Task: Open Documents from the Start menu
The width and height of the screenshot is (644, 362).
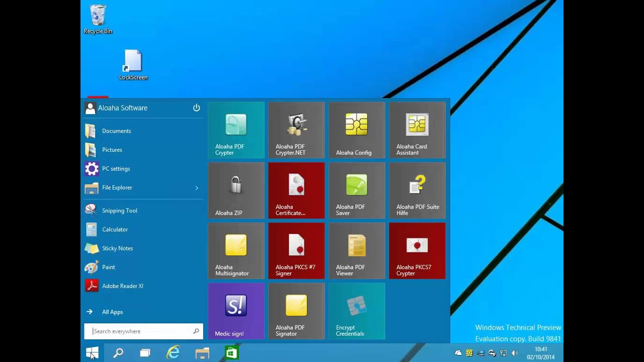Action: tap(143, 131)
